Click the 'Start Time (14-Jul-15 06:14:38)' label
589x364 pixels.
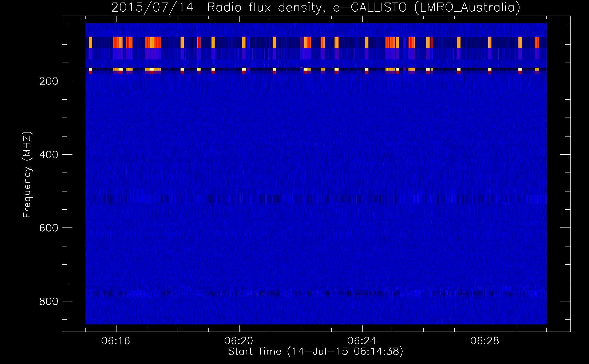coord(316,352)
